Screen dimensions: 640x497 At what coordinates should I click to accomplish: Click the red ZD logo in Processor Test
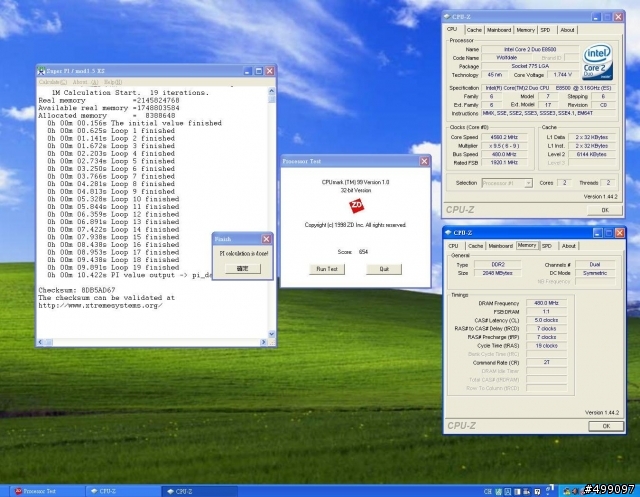tap(356, 206)
